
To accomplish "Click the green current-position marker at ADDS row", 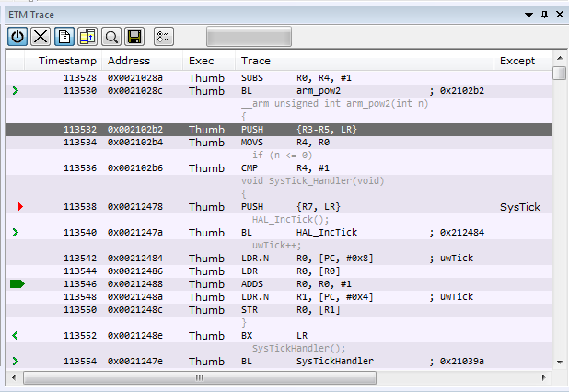I will [17, 284].
